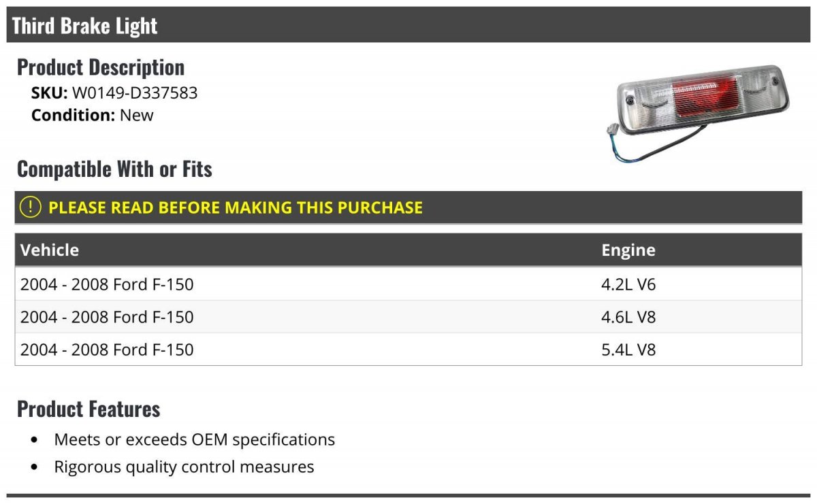
Task: Select the 2004 - 2008 Ford F-150 4.2L V6 row
Action: 408,284
